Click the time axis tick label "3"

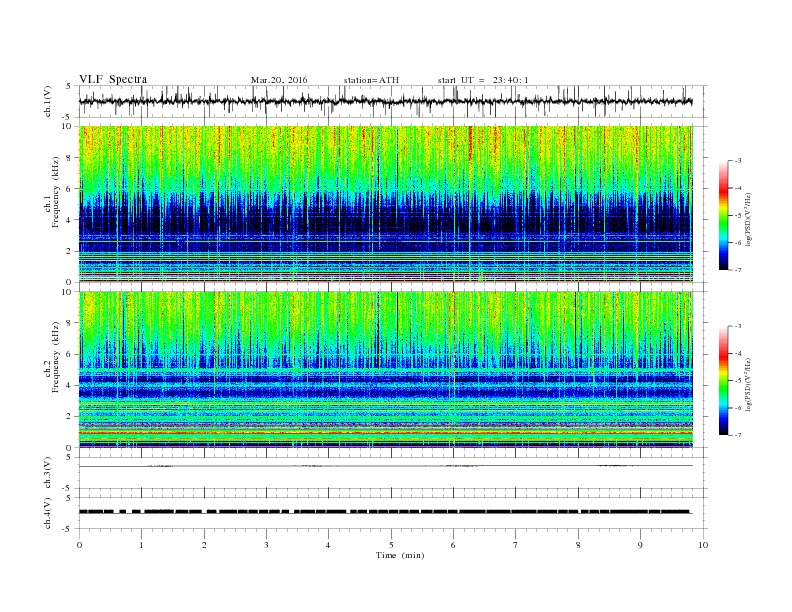(267, 545)
